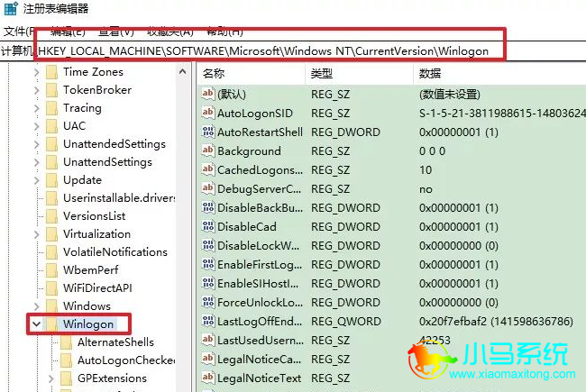Click the CachedLogons data value 10

click(x=426, y=170)
